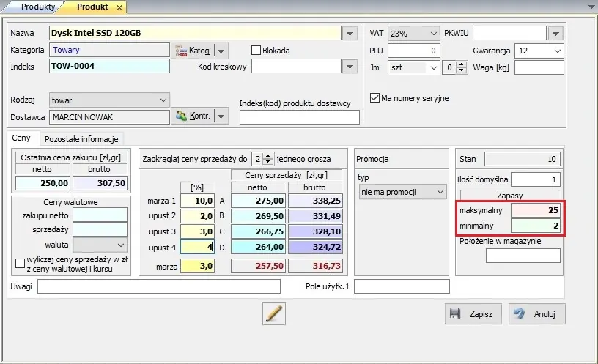Viewport: 598px width, 364px height.
Task: Open the tab list arrow at top right
Action: (591, 7)
